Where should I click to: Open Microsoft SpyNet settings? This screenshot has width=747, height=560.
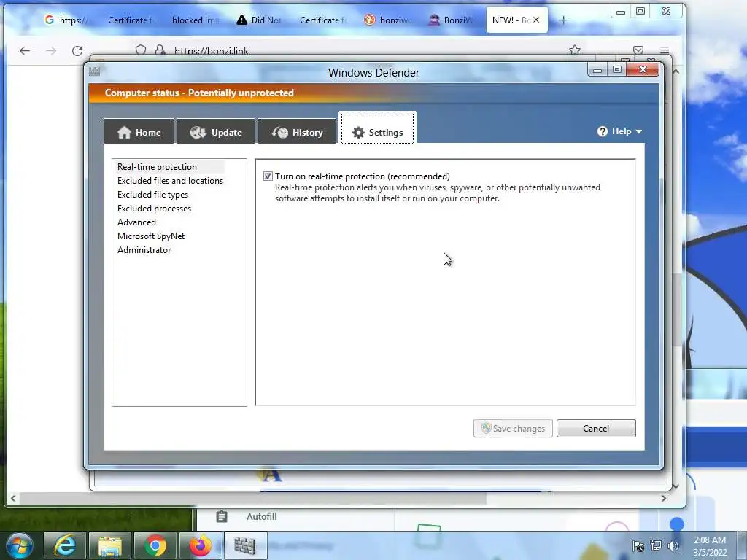[x=150, y=236]
